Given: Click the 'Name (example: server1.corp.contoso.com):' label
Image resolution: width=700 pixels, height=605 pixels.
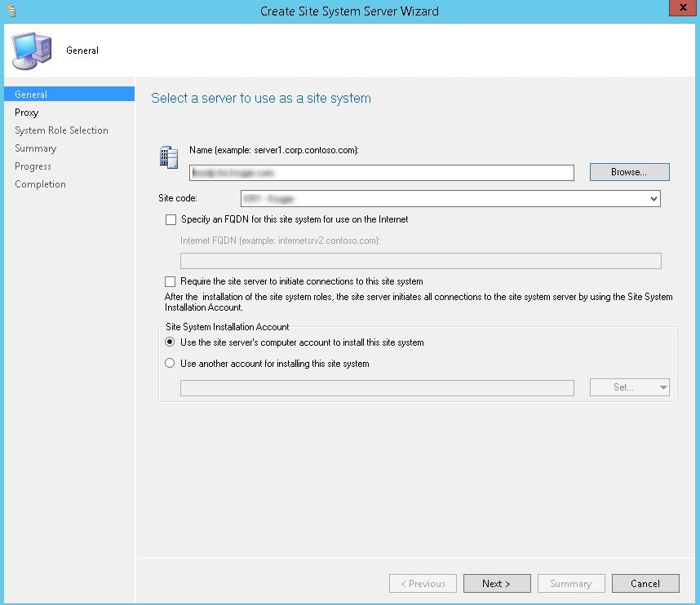Looking at the screenshot, I should (274, 150).
